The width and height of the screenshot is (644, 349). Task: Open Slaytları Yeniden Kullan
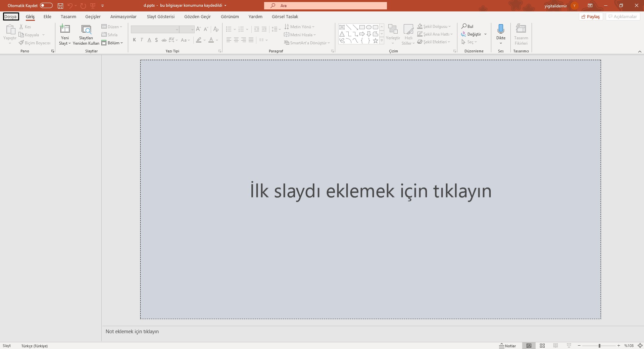click(86, 35)
